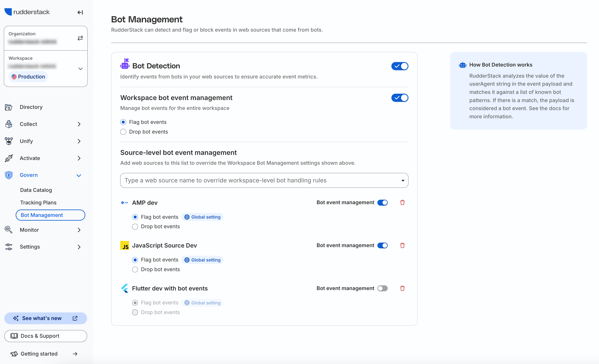Click the Flutter dev with bot events title

(x=170, y=288)
